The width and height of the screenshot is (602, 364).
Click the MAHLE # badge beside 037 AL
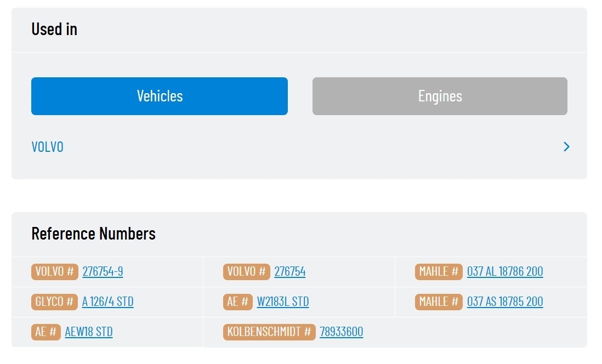tap(439, 272)
